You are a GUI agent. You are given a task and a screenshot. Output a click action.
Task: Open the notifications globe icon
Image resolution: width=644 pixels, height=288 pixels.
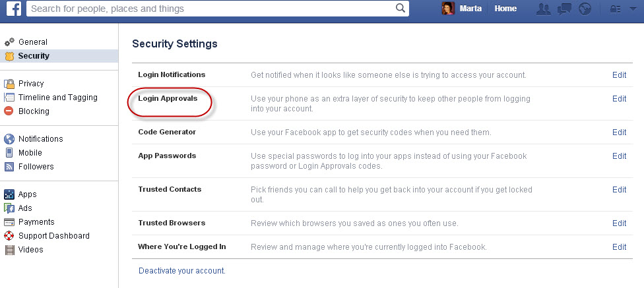[x=585, y=9]
